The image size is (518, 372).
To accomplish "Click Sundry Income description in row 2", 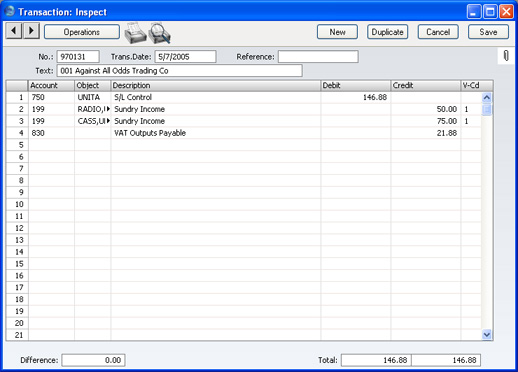I will (x=139, y=109).
